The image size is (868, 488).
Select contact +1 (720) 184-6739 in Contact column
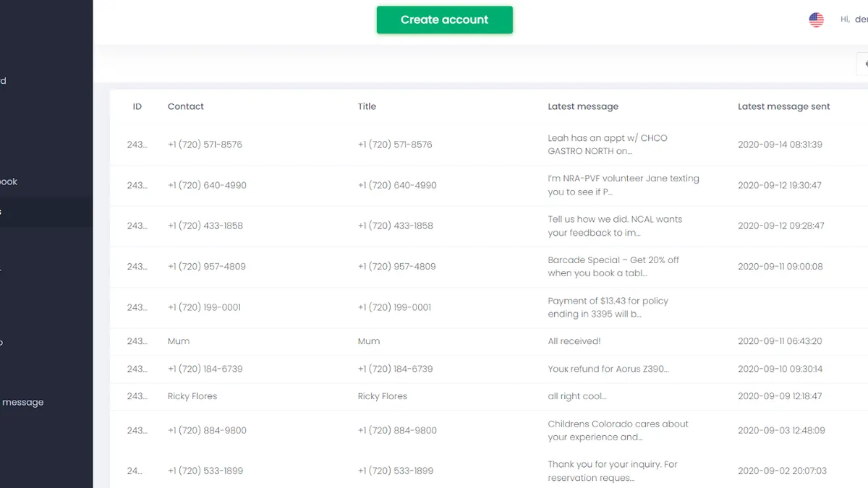[x=205, y=369]
